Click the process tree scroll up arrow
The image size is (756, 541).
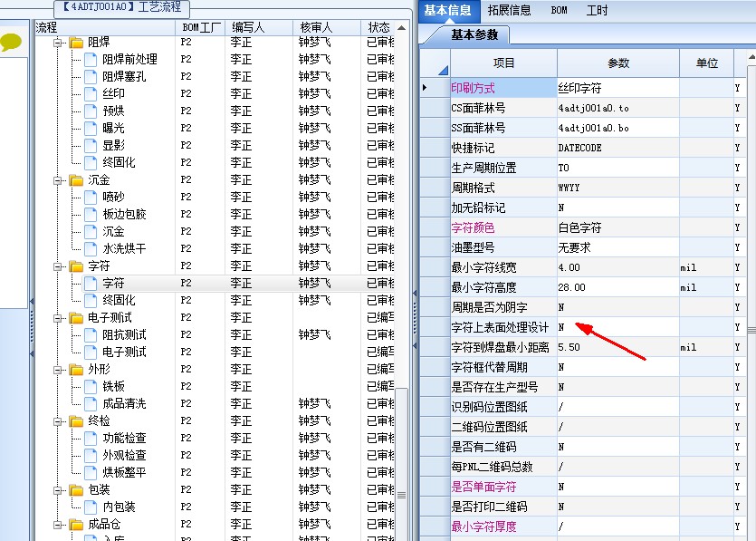pyautogui.click(x=401, y=28)
